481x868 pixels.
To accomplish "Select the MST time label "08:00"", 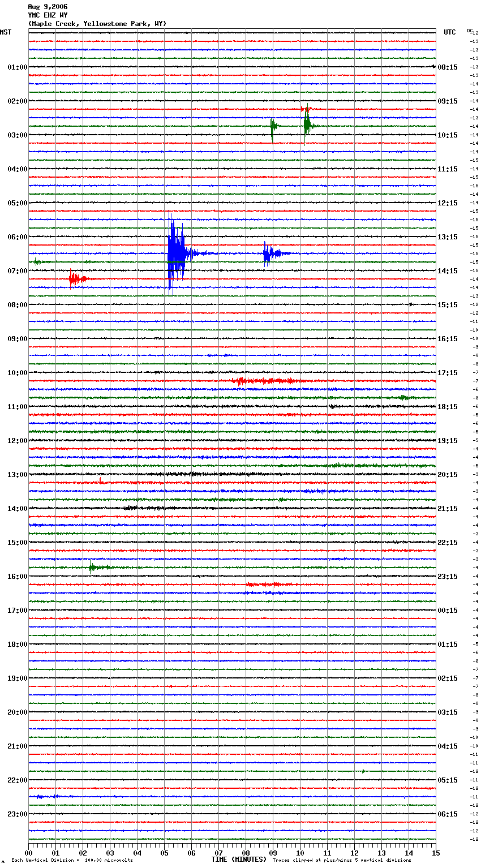I will (18, 305).
